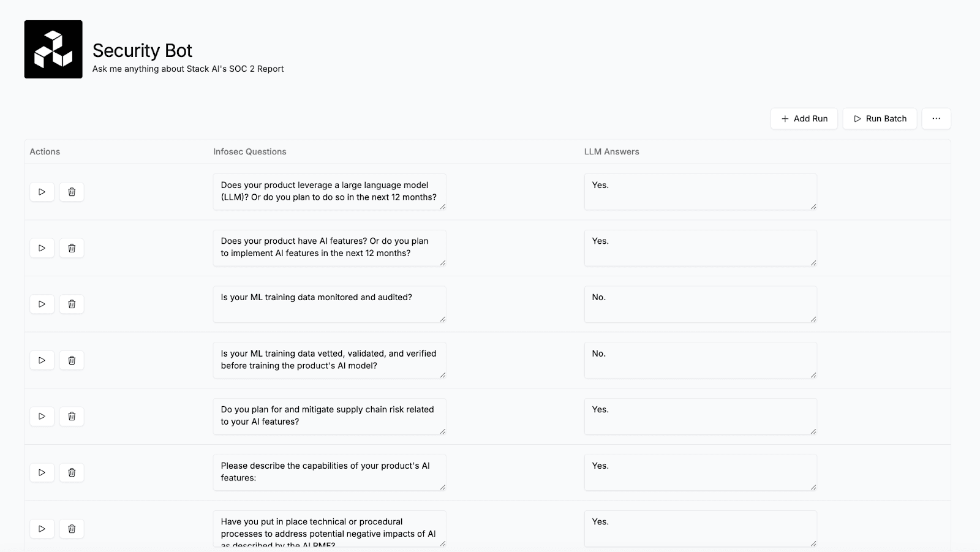Click resize handle of first LLM answer box

point(813,206)
